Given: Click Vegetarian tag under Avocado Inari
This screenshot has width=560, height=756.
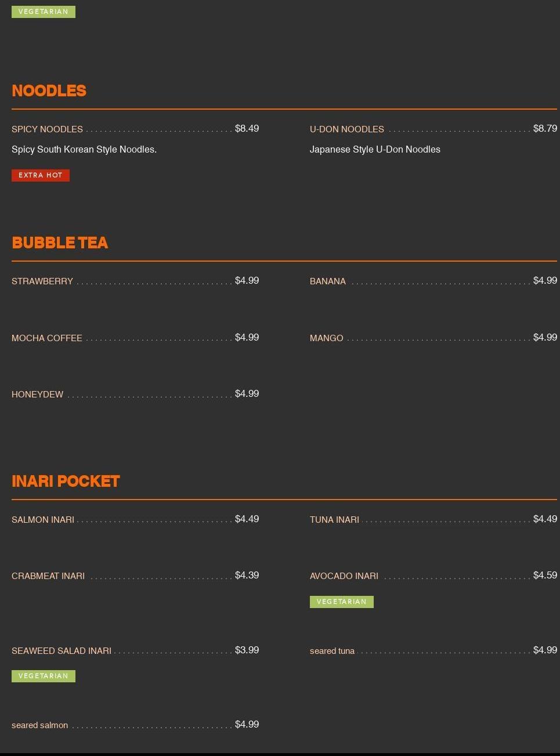Looking at the screenshot, I should tap(341, 602).
